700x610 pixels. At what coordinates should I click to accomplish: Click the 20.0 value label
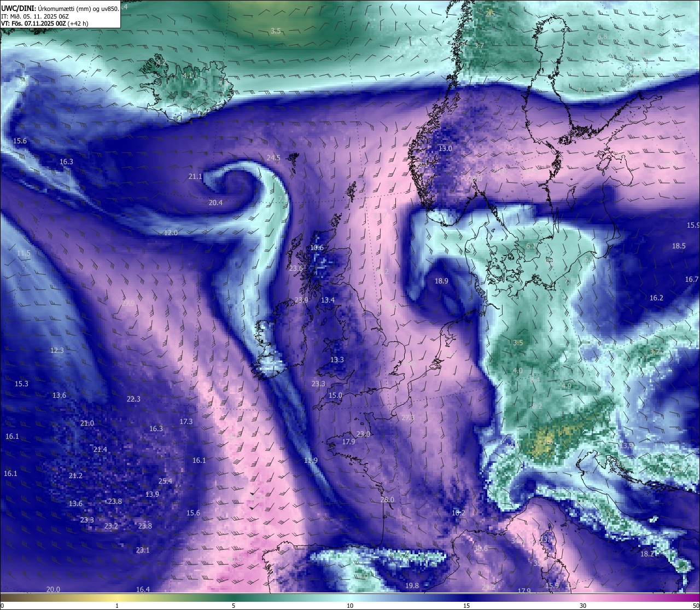tap(53, 589)
